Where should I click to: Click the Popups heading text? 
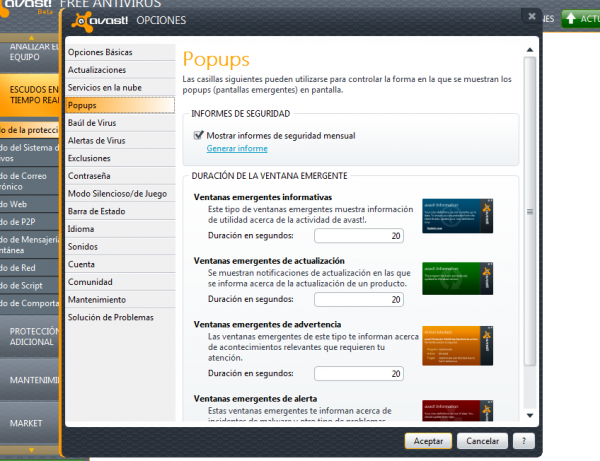[x=216, y=60]
